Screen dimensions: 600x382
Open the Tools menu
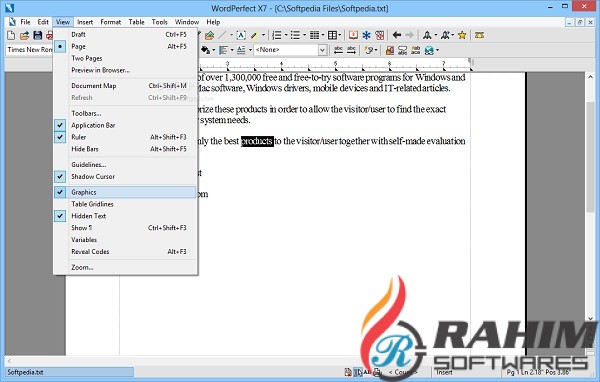click(x=160, y=22)
